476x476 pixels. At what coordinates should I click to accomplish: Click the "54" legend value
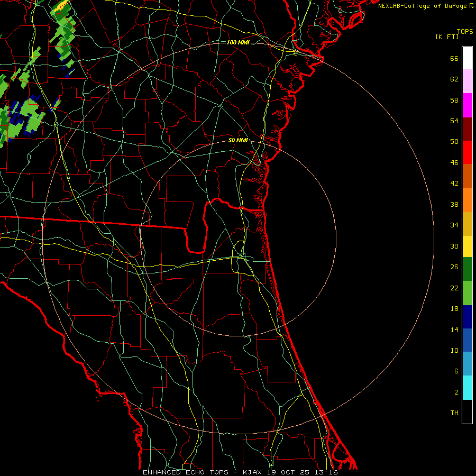coord(454,121)
